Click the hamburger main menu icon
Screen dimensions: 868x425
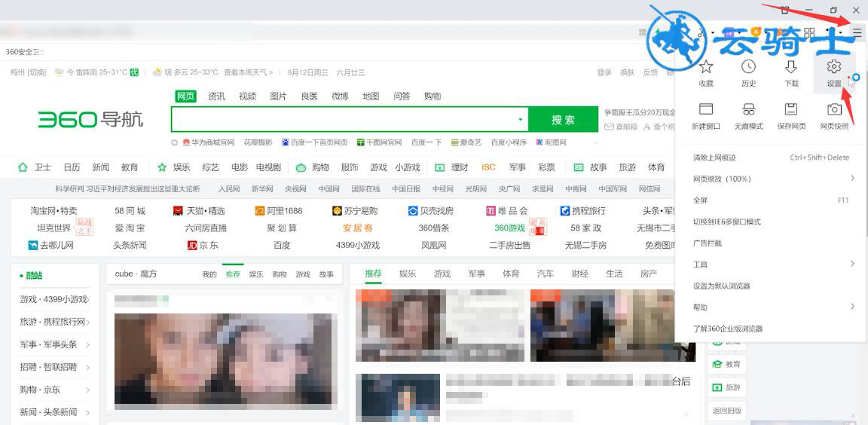point(857,32)
